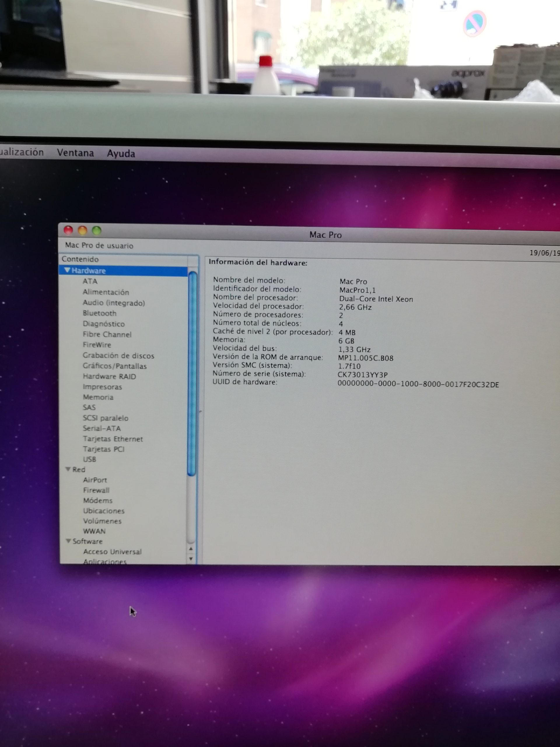Click the sidebar scroll down arrow
The image size is (560, 747).
[191, 559]
